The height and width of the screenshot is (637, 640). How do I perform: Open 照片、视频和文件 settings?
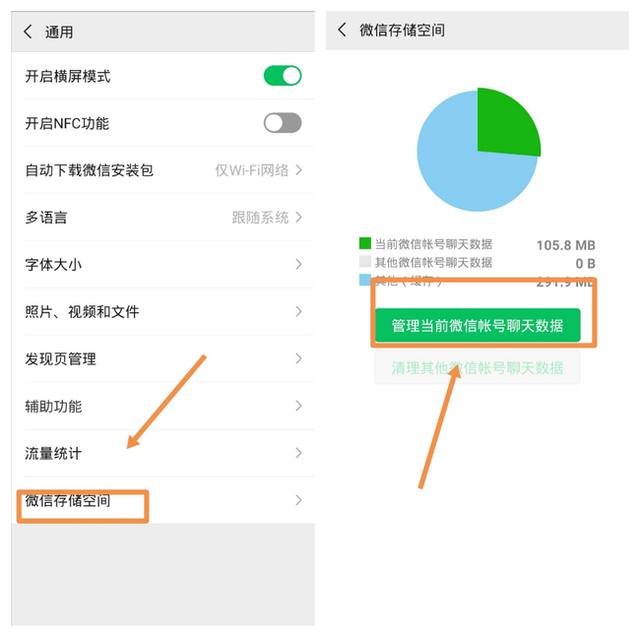163,312
